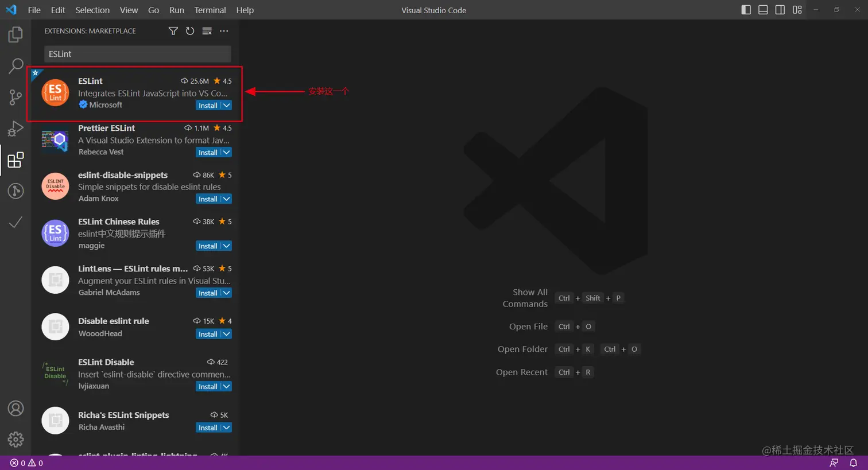Select LintLens — ESLint rules extension title
The width and height of the screenshot is (868, 470).
coord(133,269)
